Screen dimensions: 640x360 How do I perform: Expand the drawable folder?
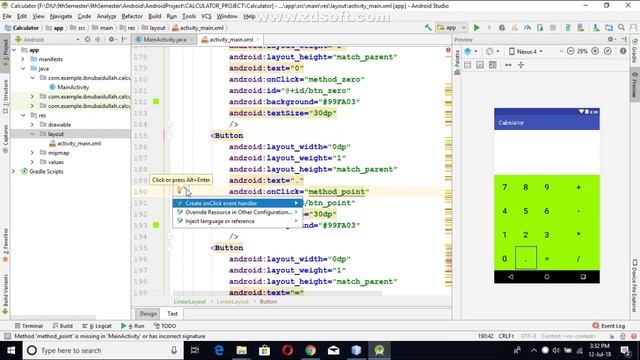point(32,124)
